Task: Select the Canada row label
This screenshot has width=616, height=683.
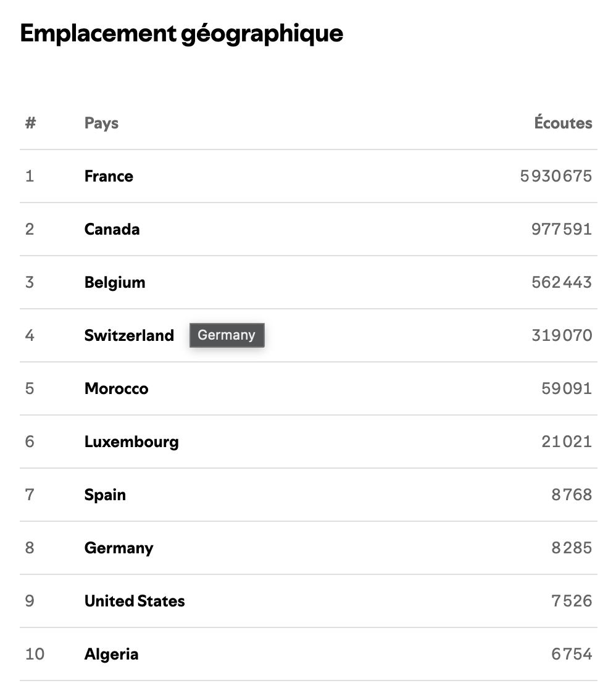Action: point(112,230)
